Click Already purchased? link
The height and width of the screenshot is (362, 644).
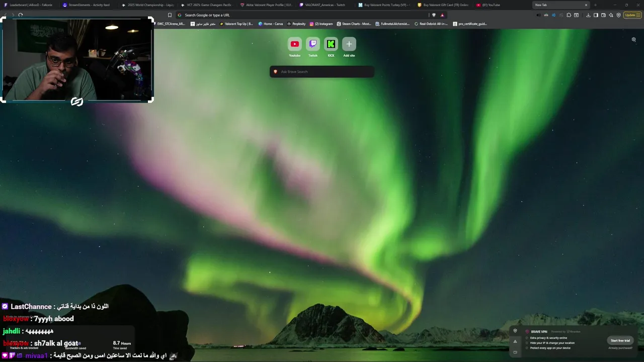click(x=620, y=348)
